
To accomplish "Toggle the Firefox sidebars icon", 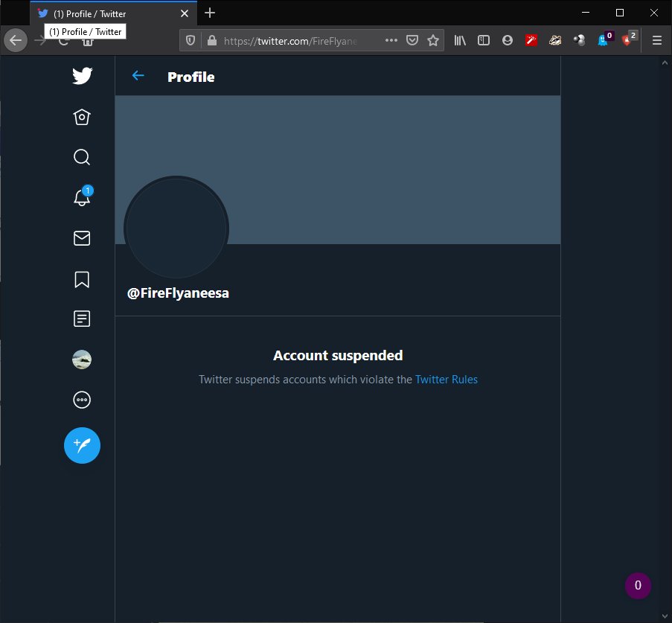I will 484,40.
